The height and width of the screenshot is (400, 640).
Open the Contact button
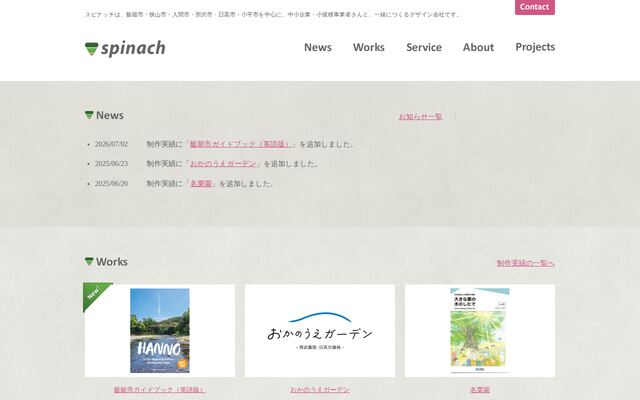(x=535, y=7)
